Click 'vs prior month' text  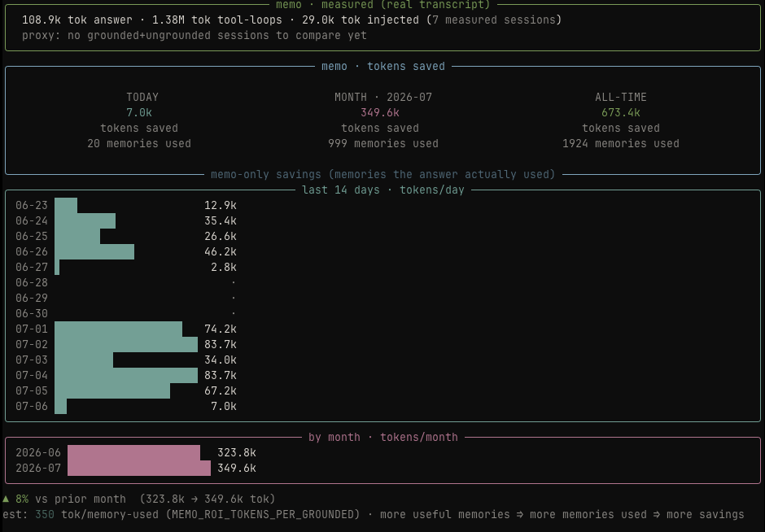(x=81, y=499)
